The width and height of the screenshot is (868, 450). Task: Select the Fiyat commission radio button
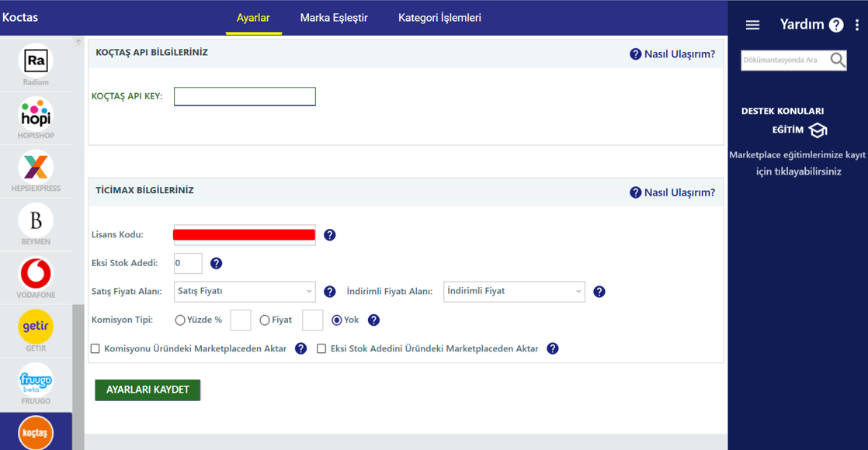point(265,320)
